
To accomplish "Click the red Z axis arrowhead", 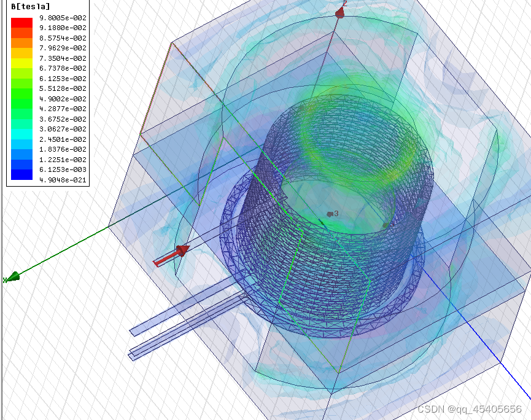I will pos(340,12).
